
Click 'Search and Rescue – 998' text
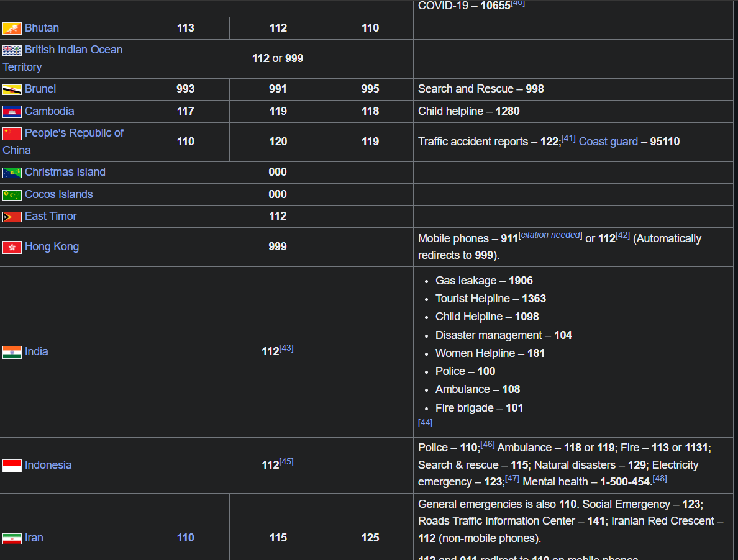pos(481,89)
